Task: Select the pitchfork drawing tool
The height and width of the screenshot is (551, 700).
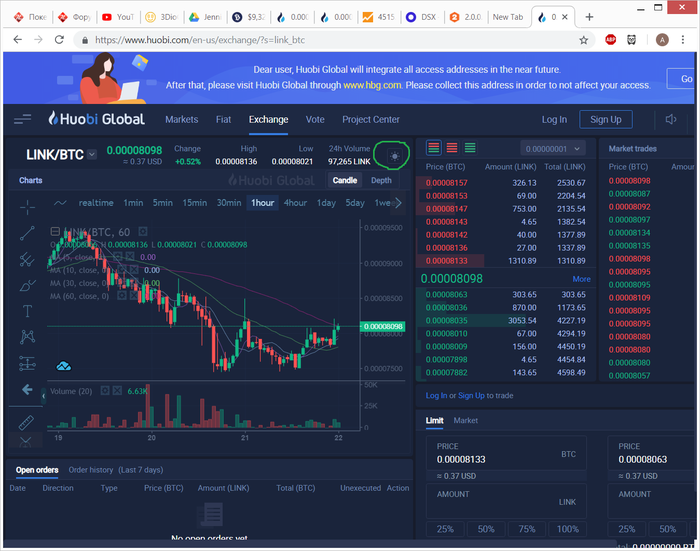Action: (x=27, y=259)
